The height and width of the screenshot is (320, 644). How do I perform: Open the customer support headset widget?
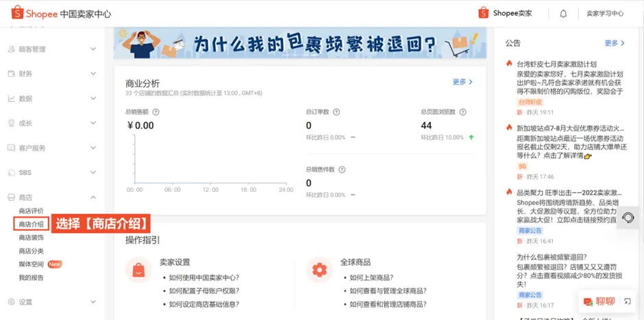pyautogui.click(x=628, y=218)
